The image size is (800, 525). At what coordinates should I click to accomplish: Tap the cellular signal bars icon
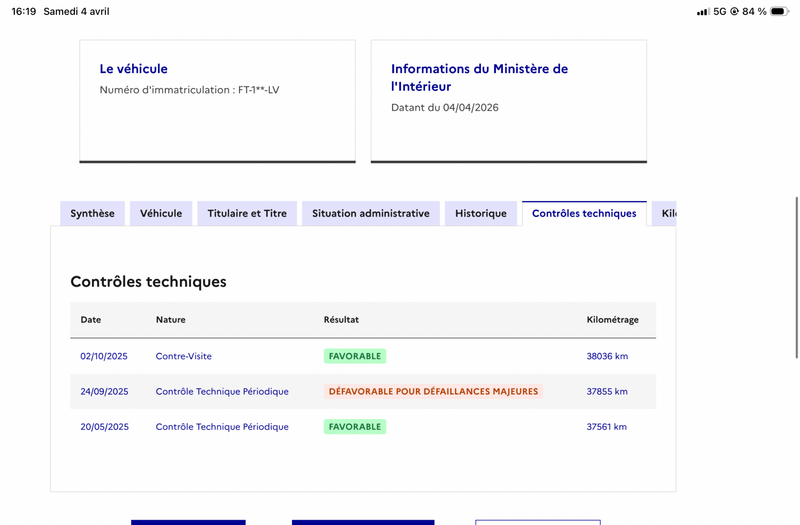point(703,11)
